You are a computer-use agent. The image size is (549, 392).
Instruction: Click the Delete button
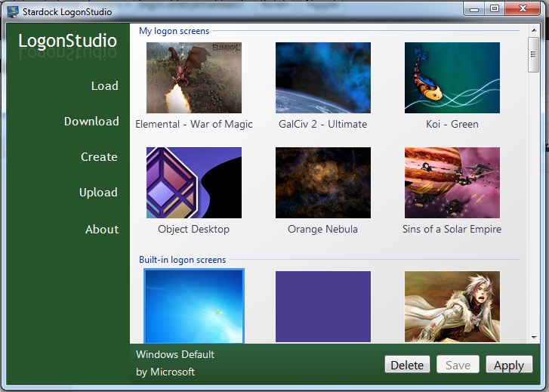[x=407, y=365]
